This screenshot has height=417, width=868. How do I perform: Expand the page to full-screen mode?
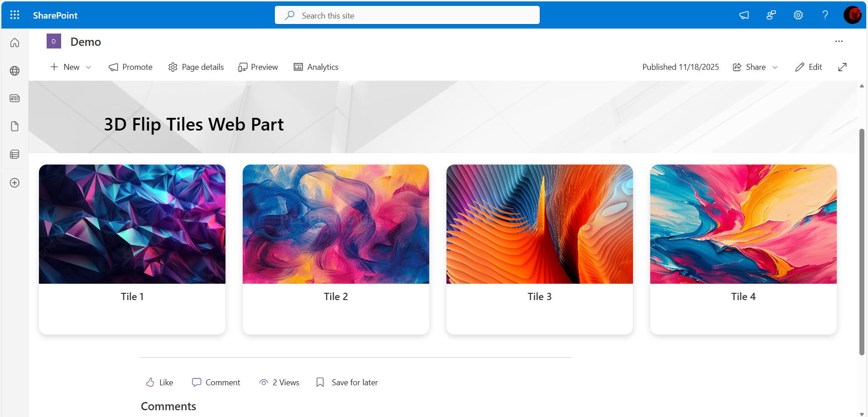pyautogui.click(x=842, y=67)
